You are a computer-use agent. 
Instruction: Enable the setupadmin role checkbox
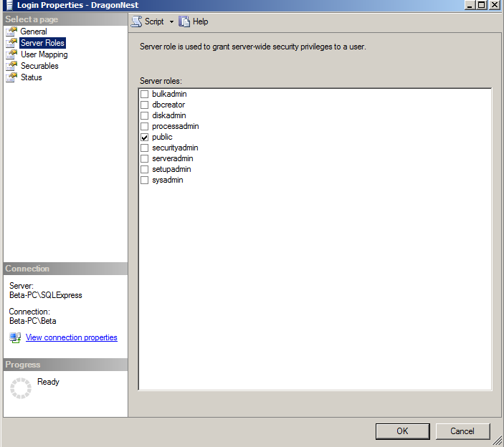point(145,169)
